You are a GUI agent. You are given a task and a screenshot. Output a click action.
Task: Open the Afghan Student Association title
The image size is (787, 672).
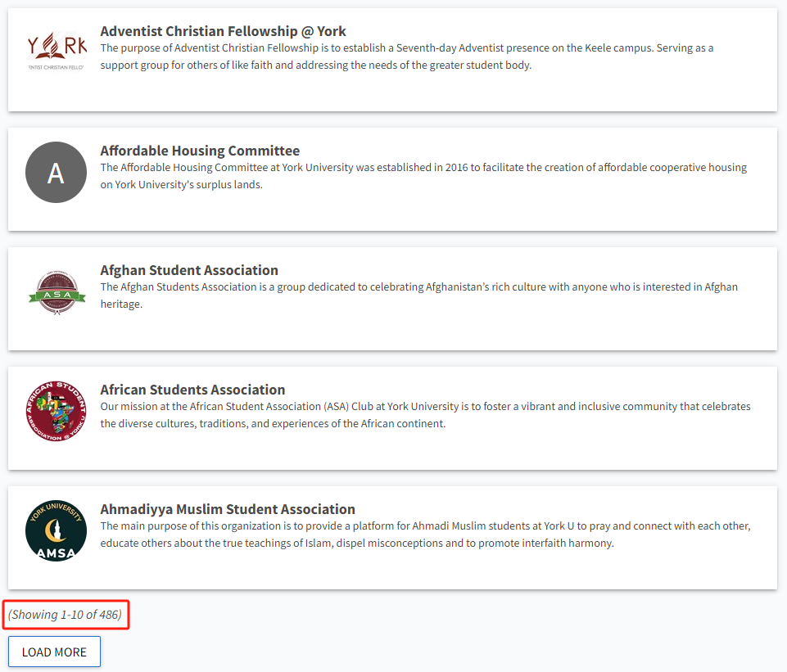189,270
